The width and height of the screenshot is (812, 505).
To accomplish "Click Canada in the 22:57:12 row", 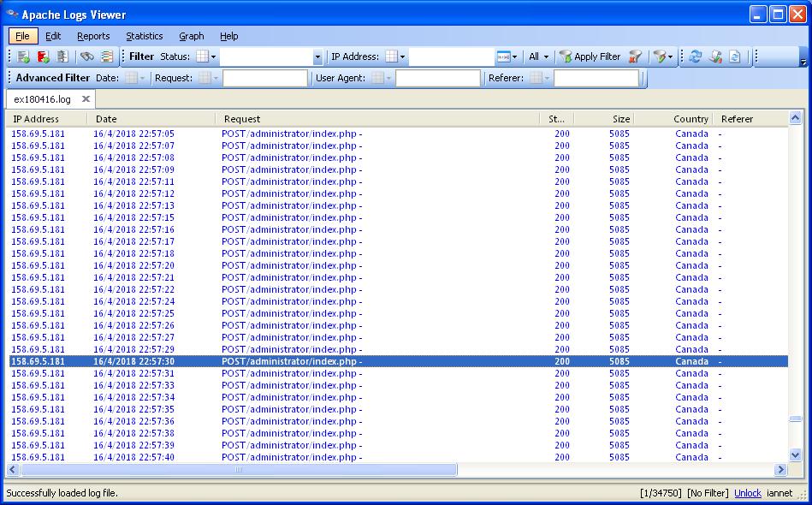I will coord(691,193).
